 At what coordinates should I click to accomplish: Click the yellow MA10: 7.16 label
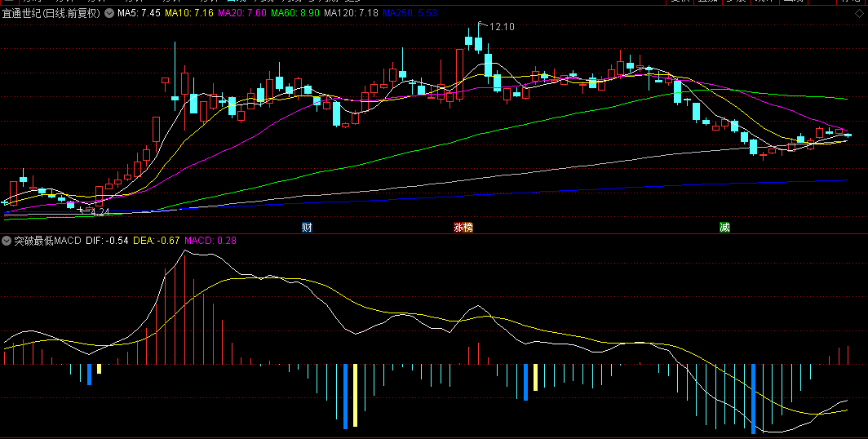pos(190,13)
